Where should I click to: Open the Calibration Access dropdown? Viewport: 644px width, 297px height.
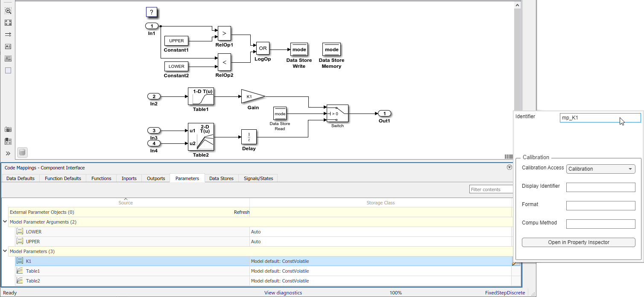pyautogui.click(x=600, y=169)
